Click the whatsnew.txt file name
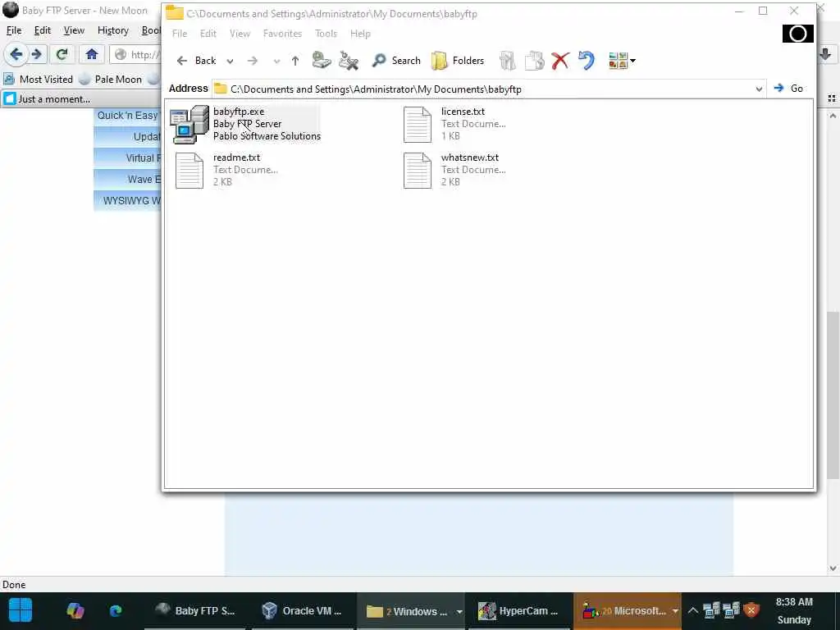This screenshot has width=840, height=630. coord(470,157)
